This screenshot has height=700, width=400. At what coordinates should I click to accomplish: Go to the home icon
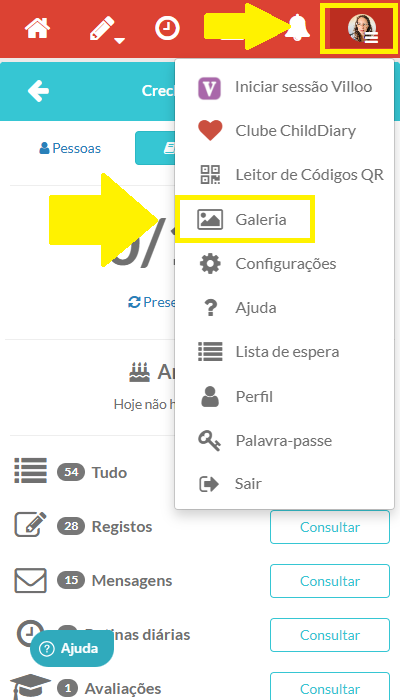coord(38,28)
